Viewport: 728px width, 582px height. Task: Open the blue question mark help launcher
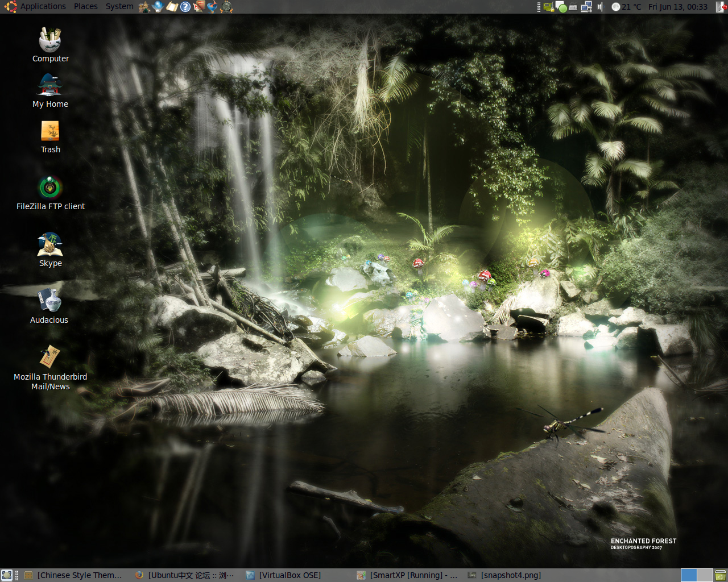[185, 7]
